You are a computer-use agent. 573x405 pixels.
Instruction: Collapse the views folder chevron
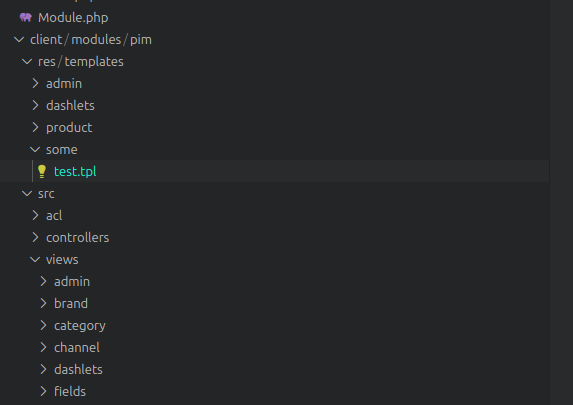(35, 260)
